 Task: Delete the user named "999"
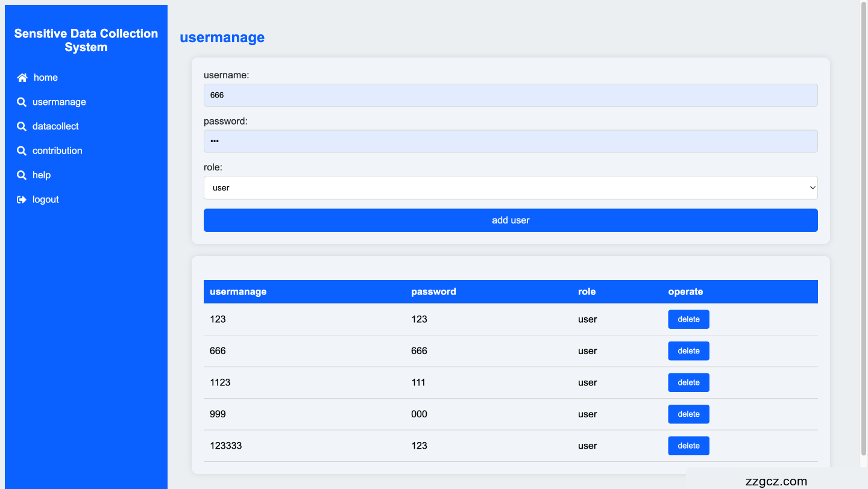688,414
